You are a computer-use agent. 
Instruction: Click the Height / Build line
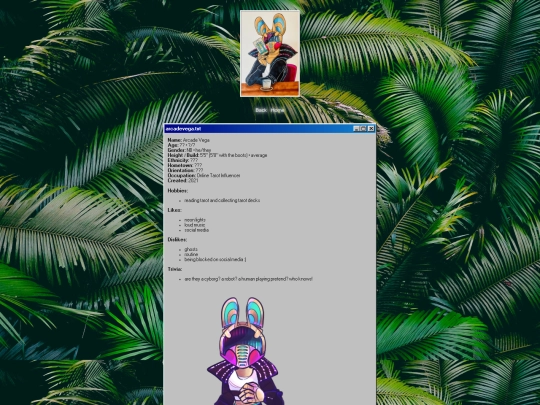pos(217,155)
